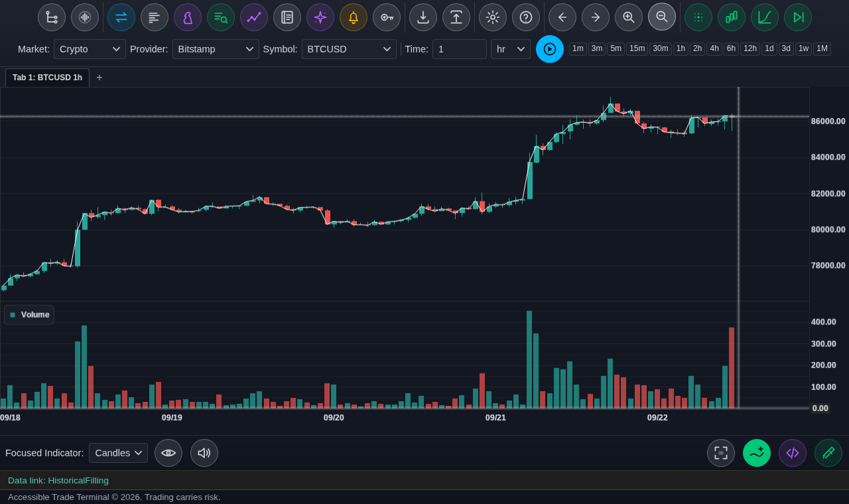Open help with the question mark icon
Image resolution: width=849 pixels, height=504 pixels.
coord(526,17)
